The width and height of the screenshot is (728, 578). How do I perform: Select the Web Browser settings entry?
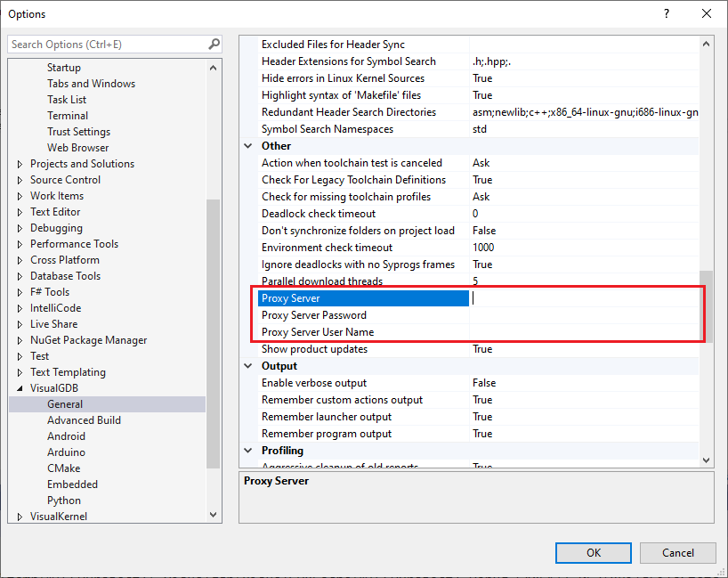(77, 147)
